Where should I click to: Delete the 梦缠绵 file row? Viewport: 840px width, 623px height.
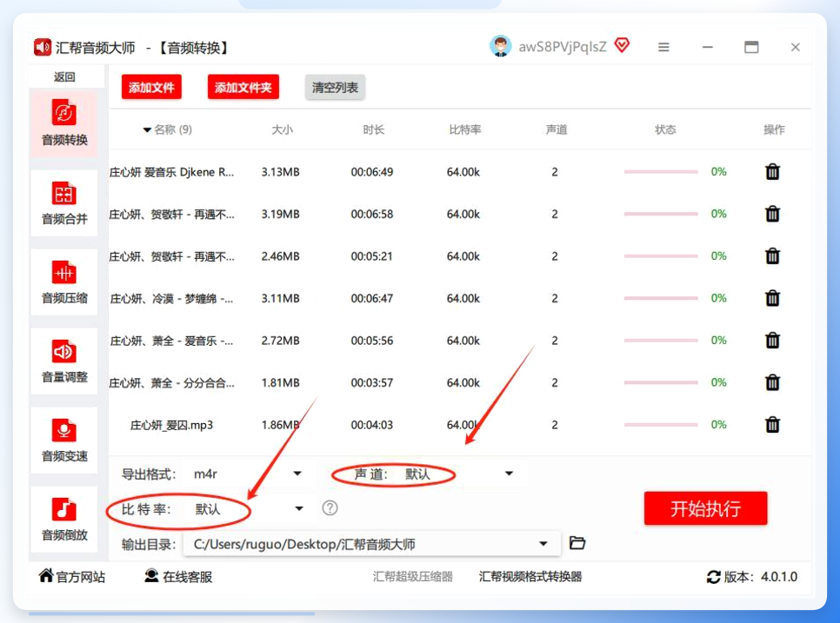pyautogui.click(x=772, y=298)
